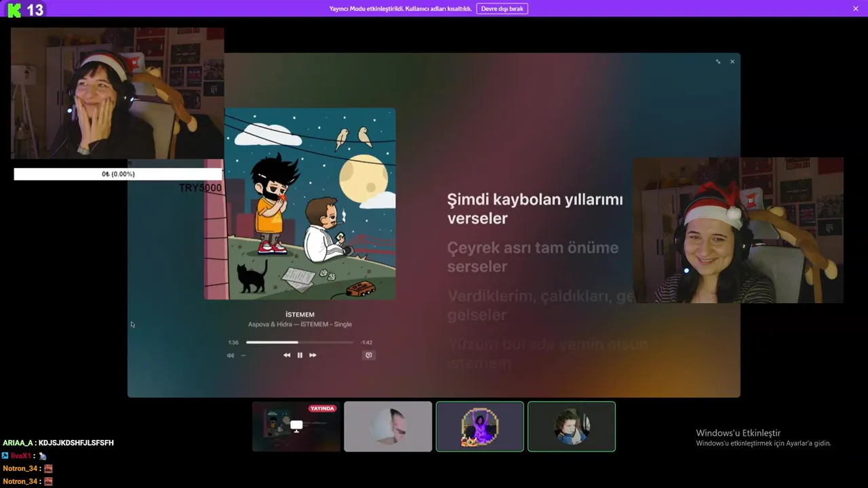Click the ilvaX1 username in chat

[x=21, y=456]
